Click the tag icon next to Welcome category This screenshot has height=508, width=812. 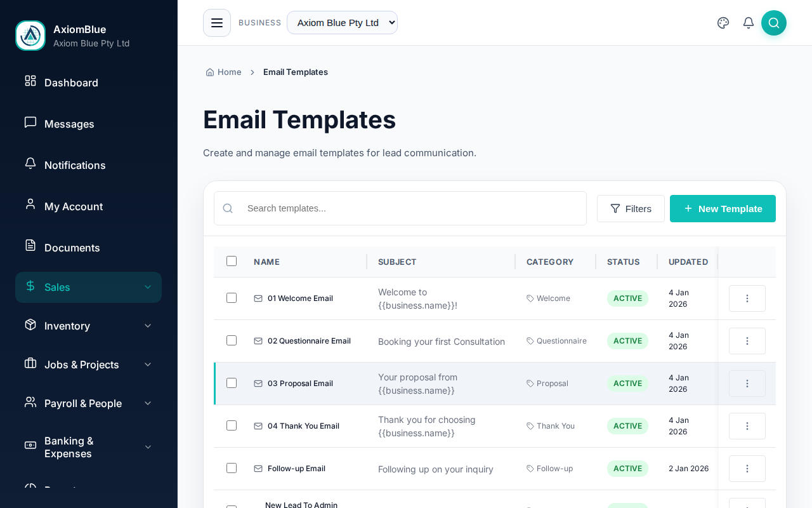pos(530,298)
